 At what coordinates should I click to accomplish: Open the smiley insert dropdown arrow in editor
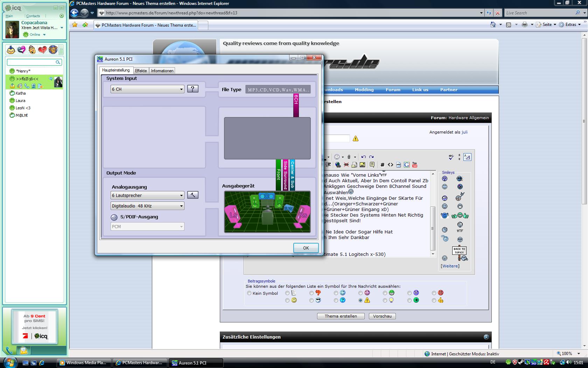coord(343,157)
